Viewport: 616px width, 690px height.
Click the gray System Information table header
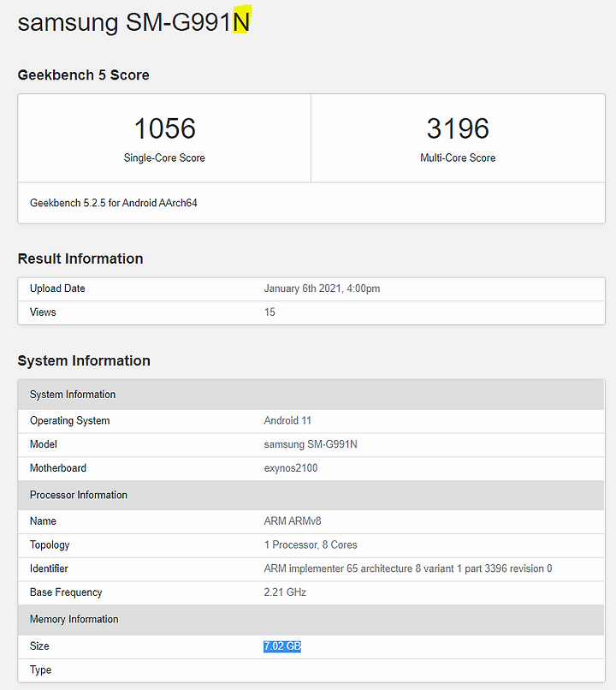coord(311,395)
